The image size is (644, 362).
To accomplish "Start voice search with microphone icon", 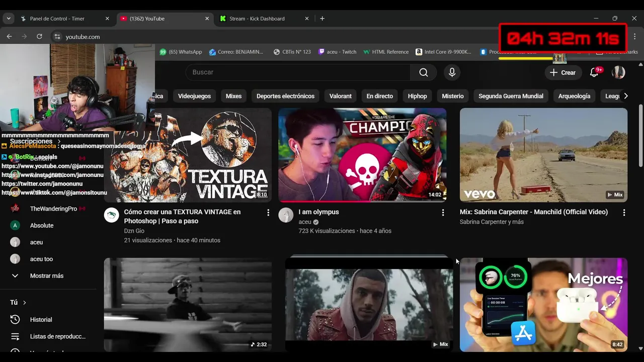I will 452,72.
